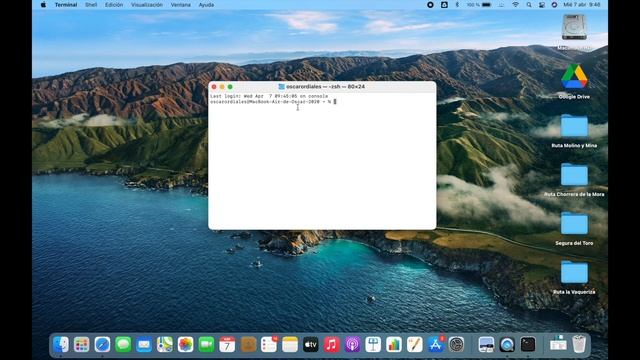Show battery status at 100 %
640x360 pixels.
[x=479, y=5]
